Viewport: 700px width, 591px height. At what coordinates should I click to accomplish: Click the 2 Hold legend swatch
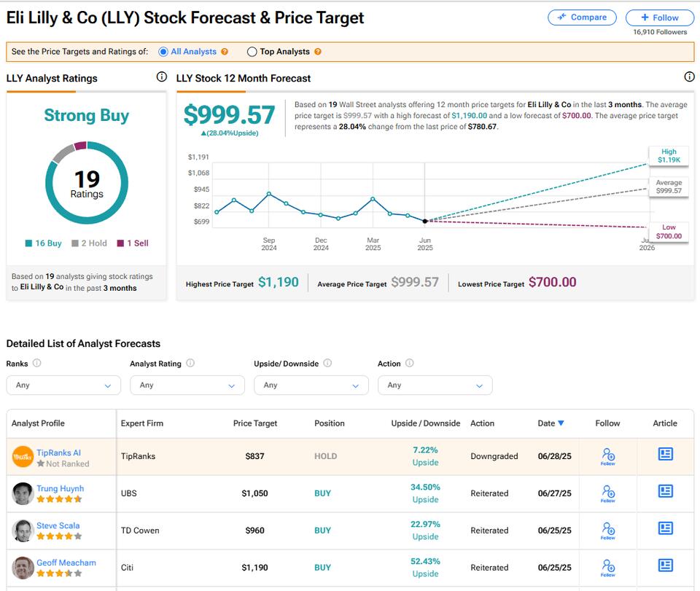(x=75, y=243)
